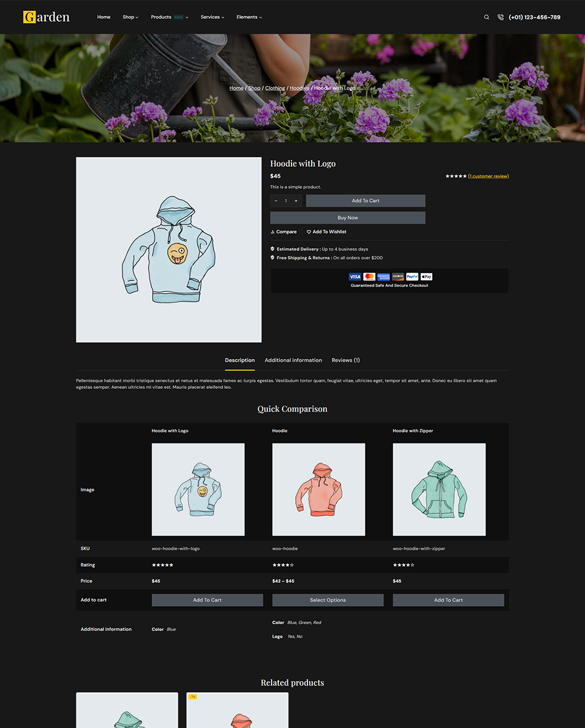Click the Visa payment icon
Screen dimensions: 585x728
click(x=355, y=277)
